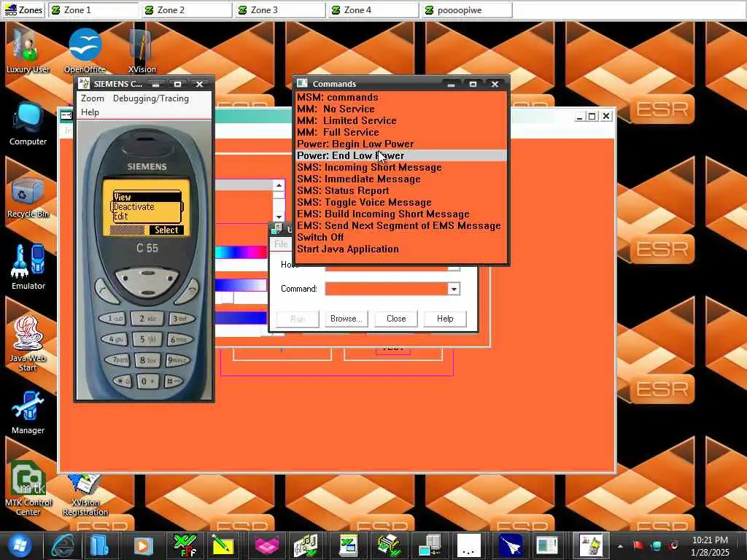
Task: Select 'MM: Full Service' command
Action: tap(401, 133)
